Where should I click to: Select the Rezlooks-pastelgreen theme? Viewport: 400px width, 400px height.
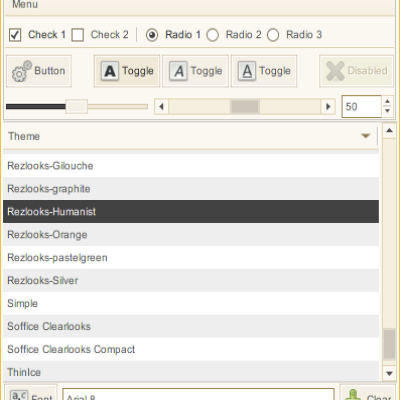click(x=191, y=258)
